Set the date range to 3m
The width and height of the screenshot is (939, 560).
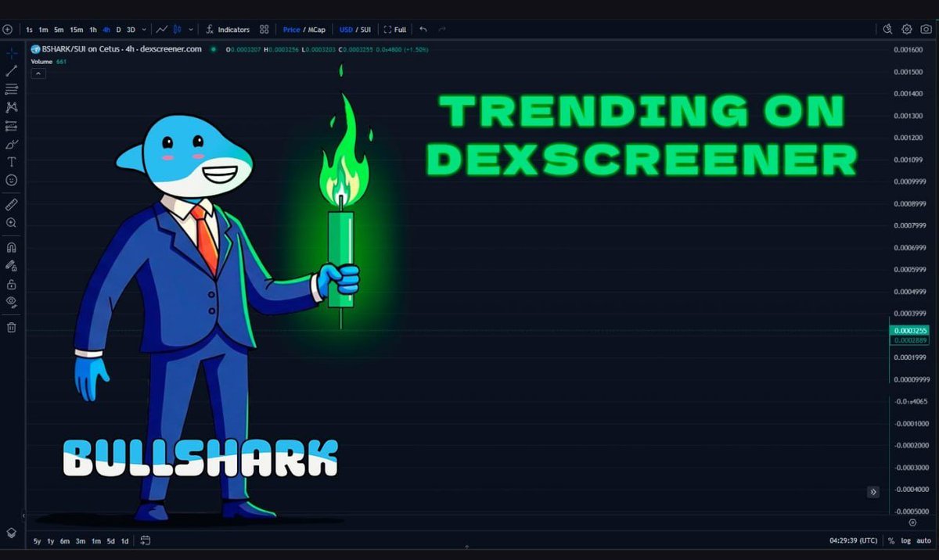click(81, 541)
